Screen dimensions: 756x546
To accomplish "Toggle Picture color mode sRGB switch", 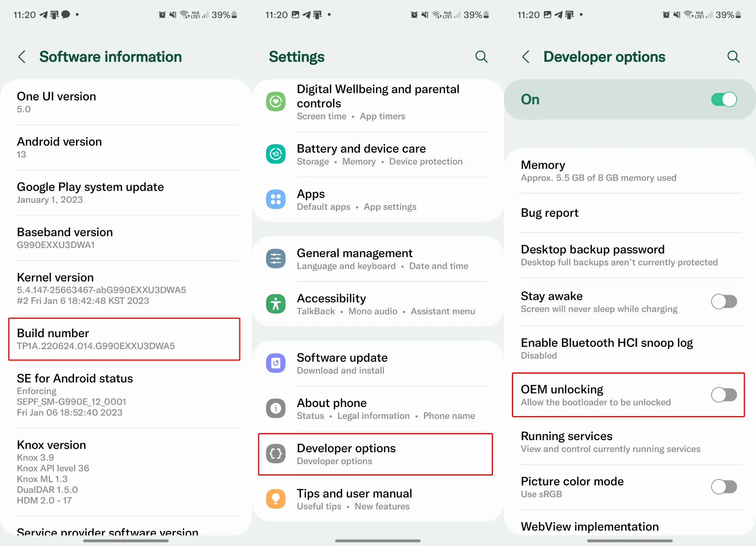I will pos(724,487).
